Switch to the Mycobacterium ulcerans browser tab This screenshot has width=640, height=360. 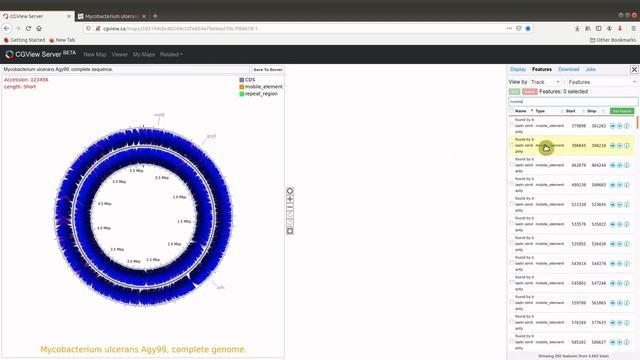(x=112, y=16)
